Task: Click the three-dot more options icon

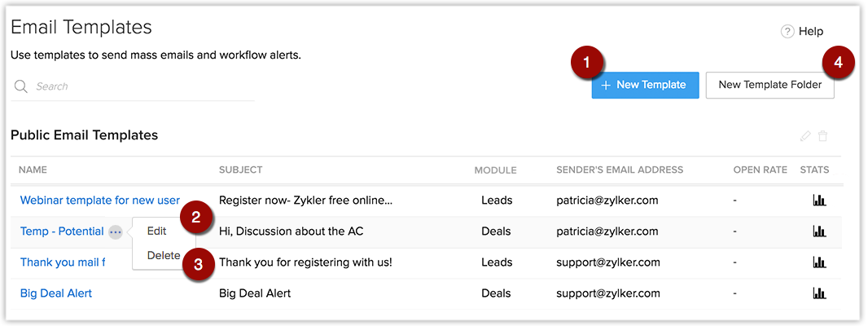Action: [x=116, y=232]
